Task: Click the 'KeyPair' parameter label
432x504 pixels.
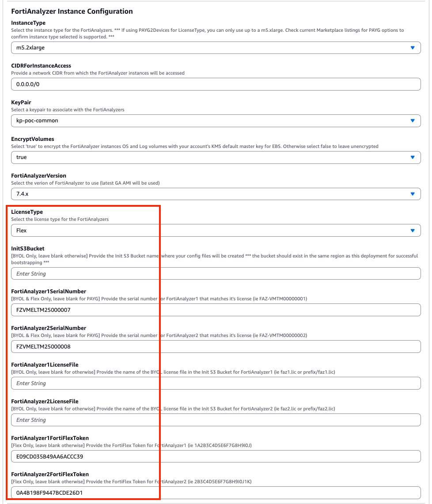Action: coord(21,102)
